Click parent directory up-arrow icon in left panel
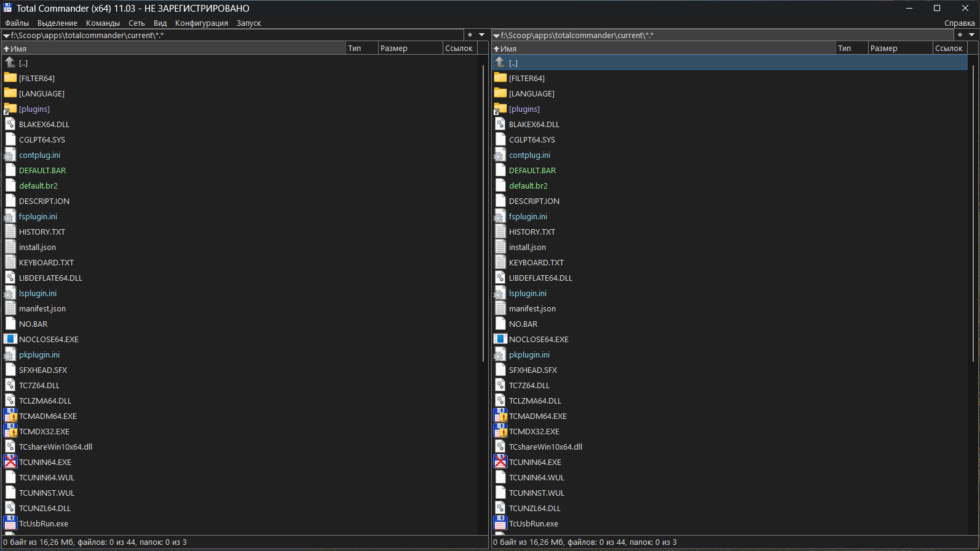This screenshot has height=551, width=980. tap(10, 63)
